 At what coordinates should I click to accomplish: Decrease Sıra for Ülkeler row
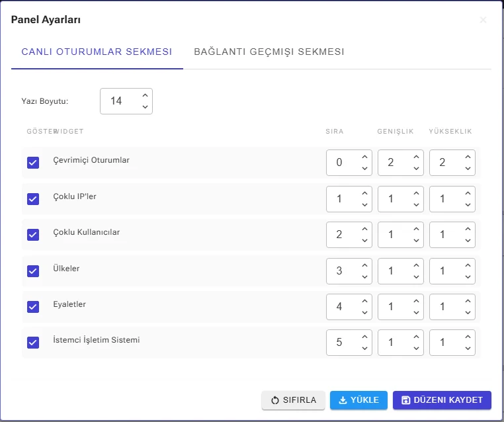[364, 276]
